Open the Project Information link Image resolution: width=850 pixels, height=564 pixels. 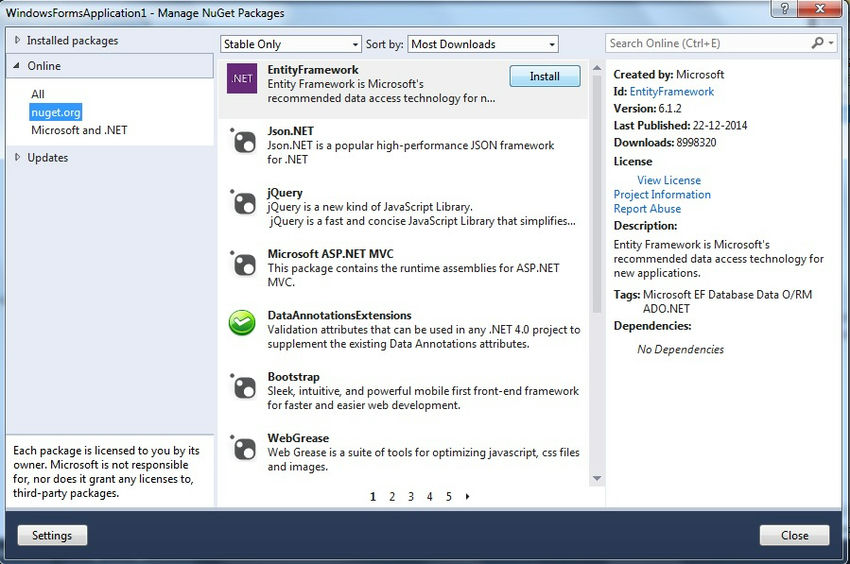point(662,194)
